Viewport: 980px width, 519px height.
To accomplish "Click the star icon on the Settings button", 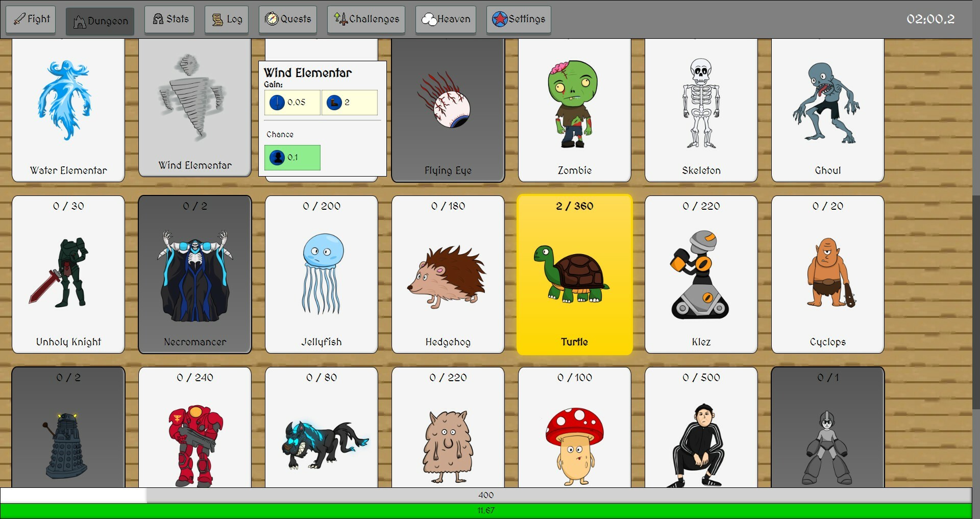I will (x=501, y=19).
